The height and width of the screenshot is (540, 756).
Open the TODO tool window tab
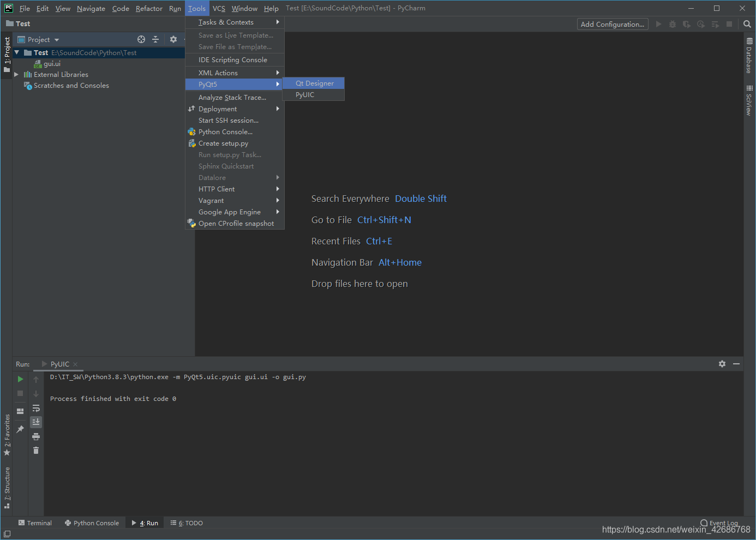click(187, 523)
